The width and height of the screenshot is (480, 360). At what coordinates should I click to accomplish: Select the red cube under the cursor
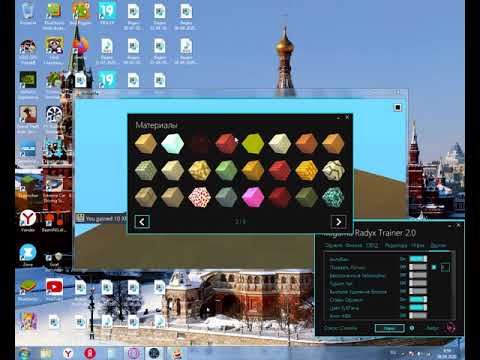pyautogui.click(x=226, y=143)
